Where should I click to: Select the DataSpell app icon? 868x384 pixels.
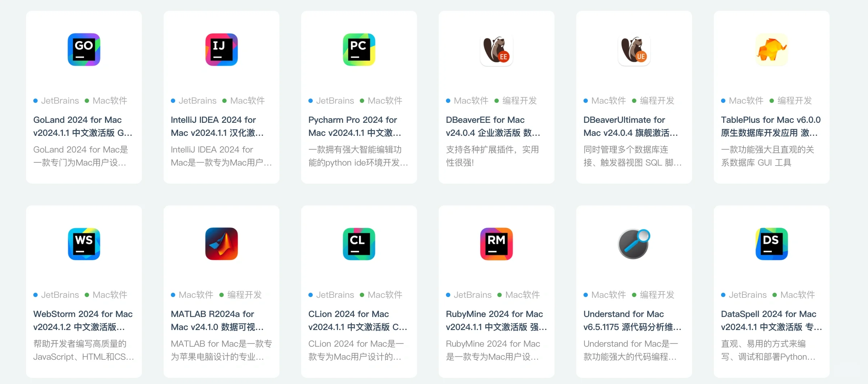tap(771, 244)
